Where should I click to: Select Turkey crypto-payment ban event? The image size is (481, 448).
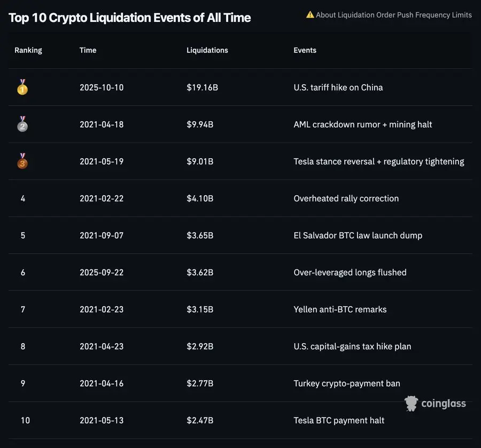click(x=347, y=383)
